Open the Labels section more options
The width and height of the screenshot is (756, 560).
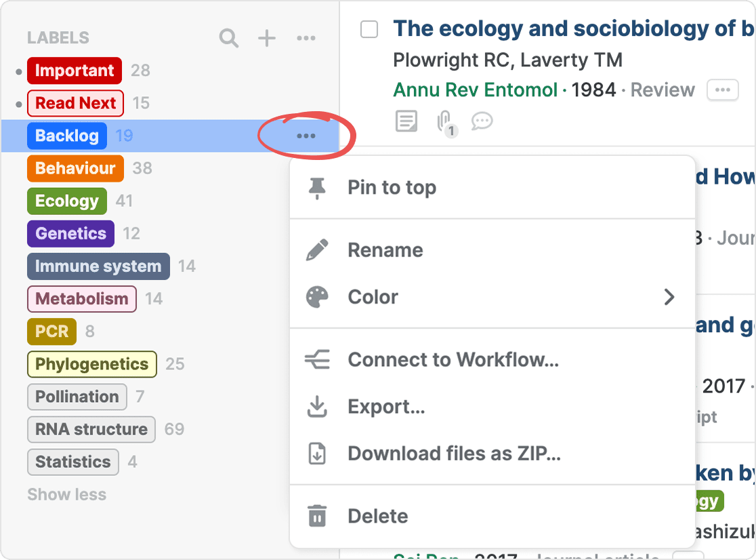click(306, 39)
